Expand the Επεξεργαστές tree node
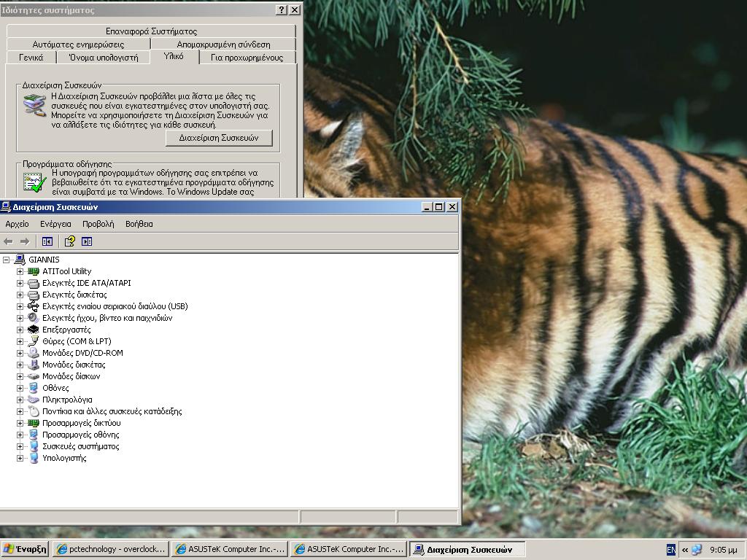Image resolution: width=747 pixels, height=560 pixels. [20, 330]
